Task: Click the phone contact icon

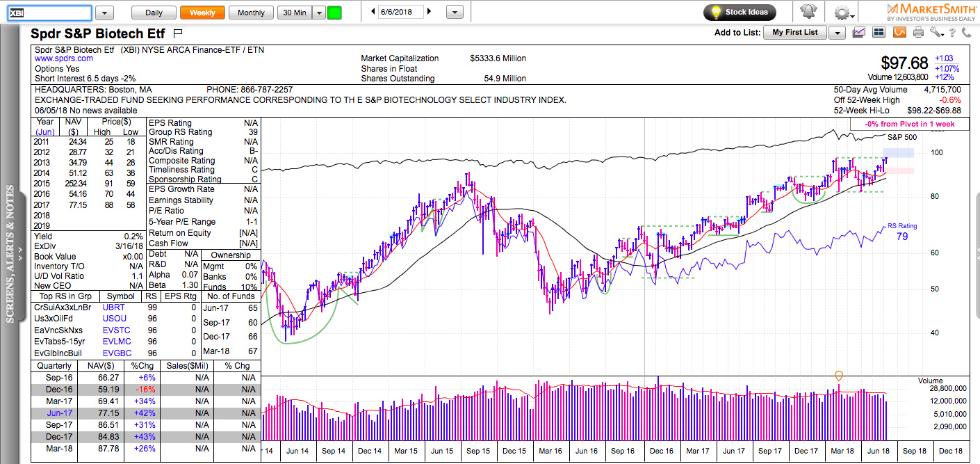Action: coord(967,32)
